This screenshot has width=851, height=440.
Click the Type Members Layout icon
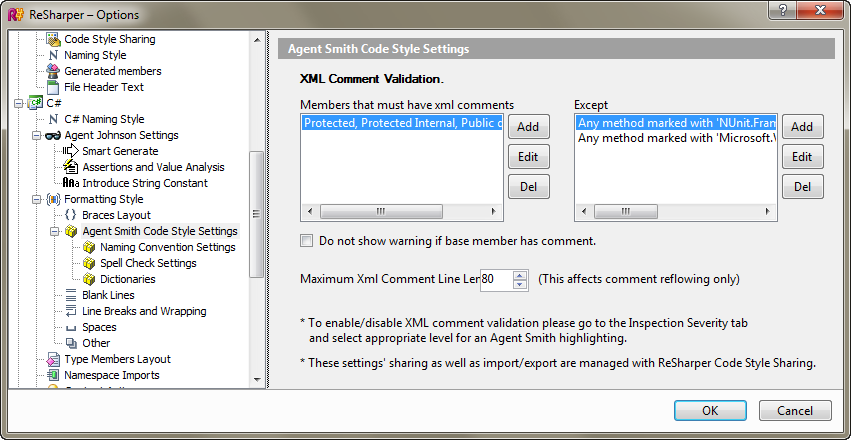[x=53, y=359]
